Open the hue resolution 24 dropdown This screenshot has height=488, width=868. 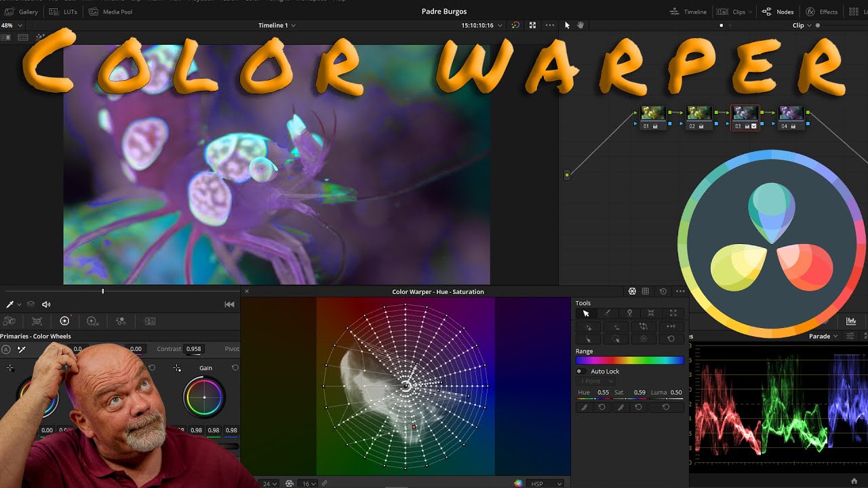[269, 483]
